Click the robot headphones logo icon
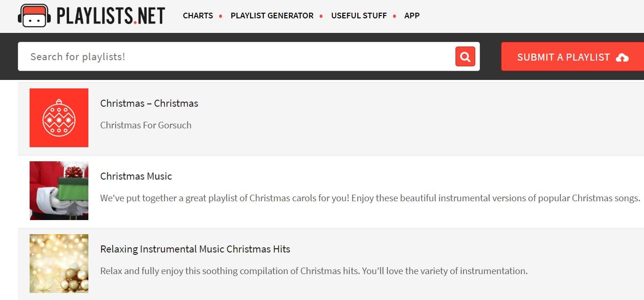Screen dimensions: 644x300 [34, 16]
